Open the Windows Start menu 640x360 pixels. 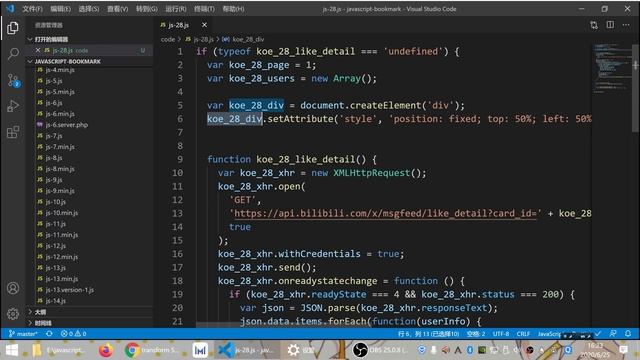(12, 350)
